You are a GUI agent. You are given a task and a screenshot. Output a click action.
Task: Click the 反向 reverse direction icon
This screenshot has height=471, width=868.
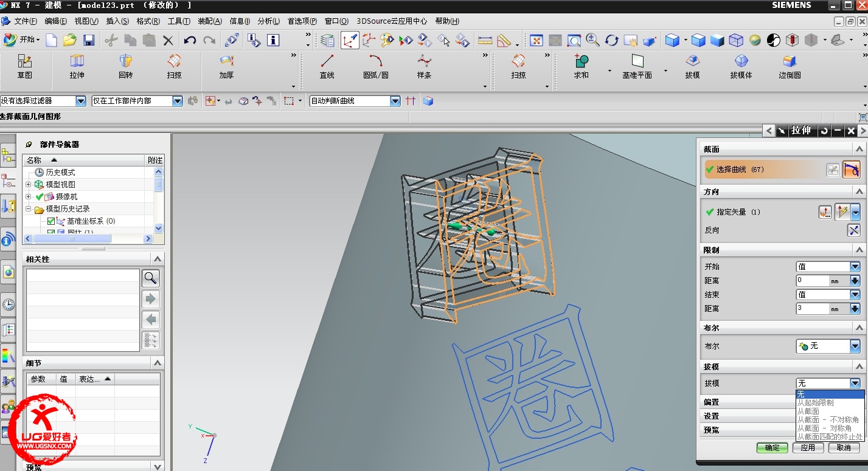854,230
